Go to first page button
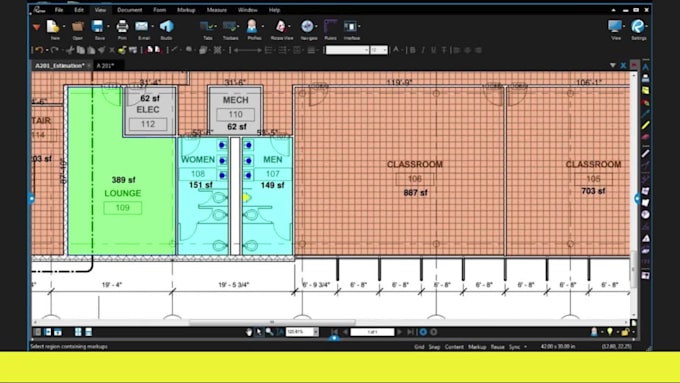The image size is (680, 383). coord(334,332)
